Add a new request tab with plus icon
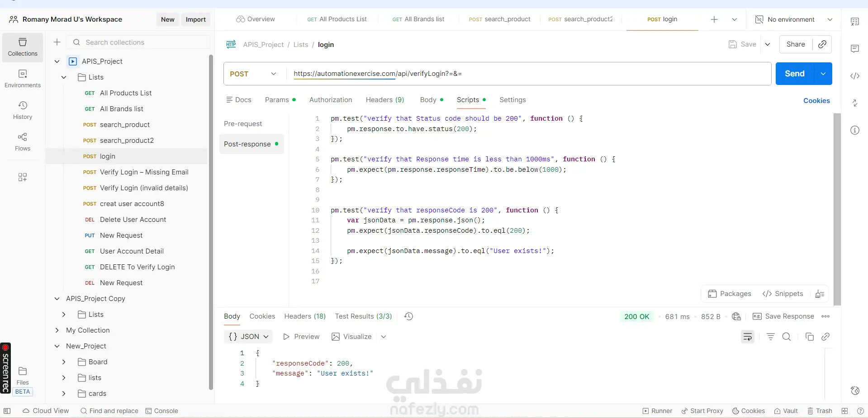Image resolution: width=868 pixels, height=418 pixels. tap(714, 19)
